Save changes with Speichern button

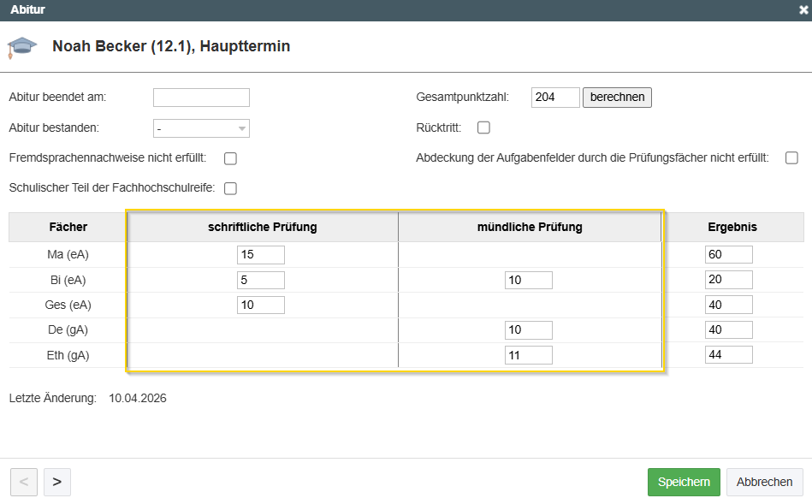(684, 482)
